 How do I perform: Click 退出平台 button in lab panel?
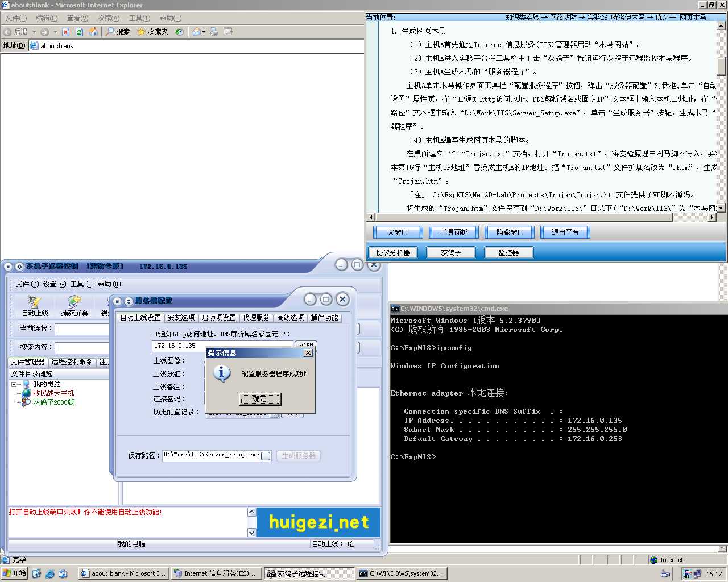point(565,232)
